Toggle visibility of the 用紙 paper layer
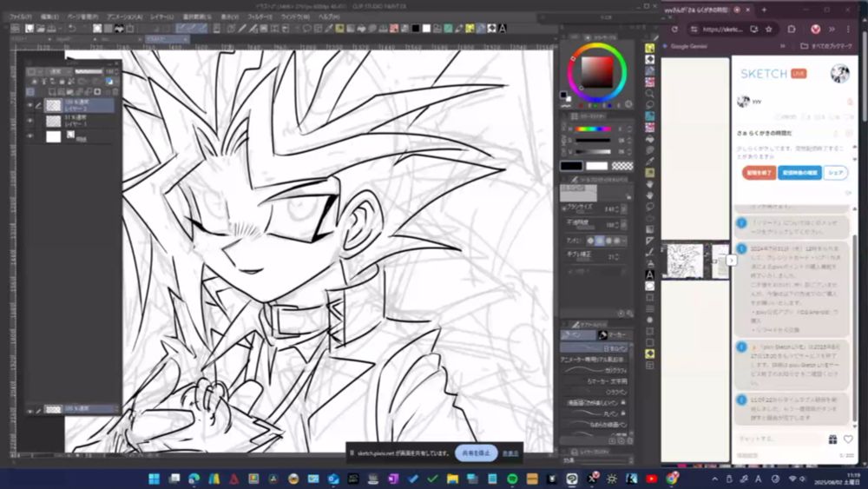The image size is (868, 489). pos(30,135)
